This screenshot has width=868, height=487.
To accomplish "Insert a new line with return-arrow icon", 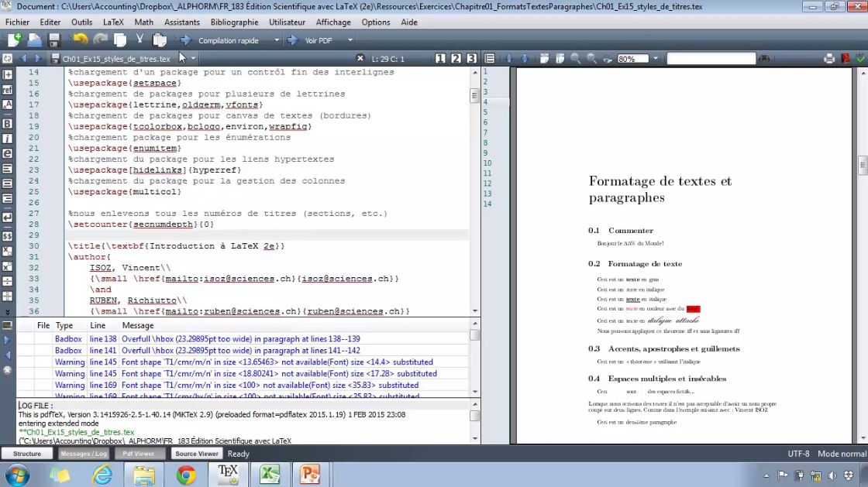I will coord(7,218).
